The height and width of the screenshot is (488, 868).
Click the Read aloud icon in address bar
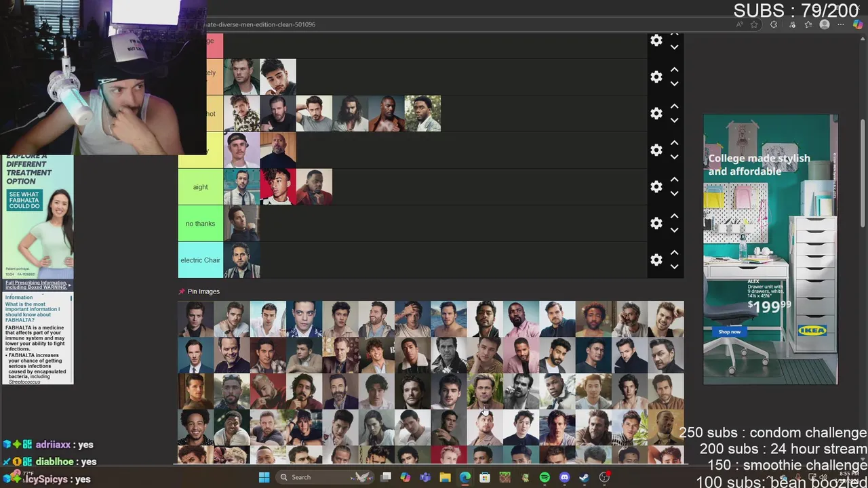pos(739,24)
